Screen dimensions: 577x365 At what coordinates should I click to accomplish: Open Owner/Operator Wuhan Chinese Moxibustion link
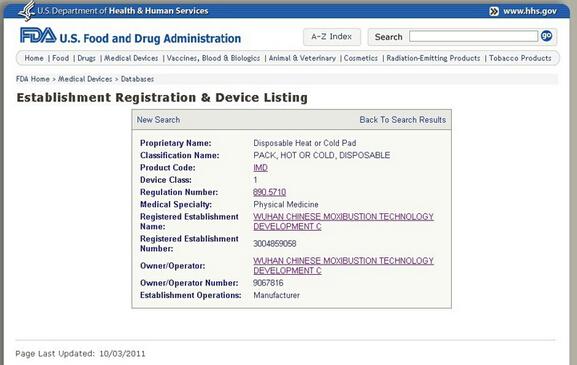(x=343, y=266)
